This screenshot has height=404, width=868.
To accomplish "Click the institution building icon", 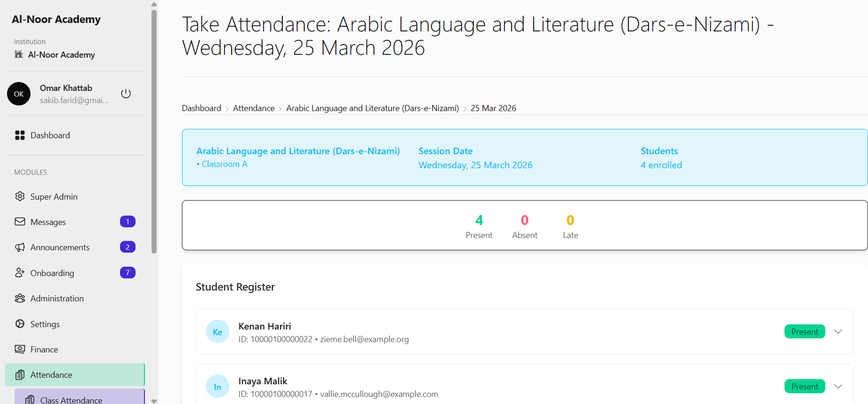I will click(x=19, y=54).
